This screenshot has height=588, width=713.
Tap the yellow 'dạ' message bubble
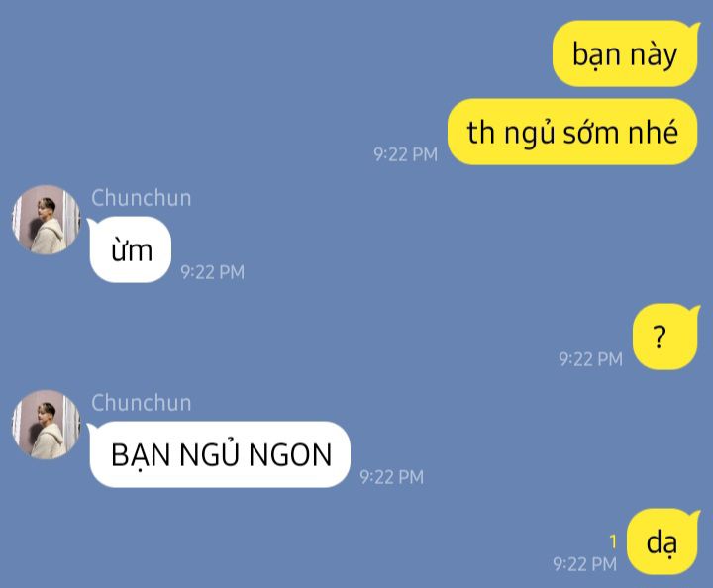click(x=662, y=541)
